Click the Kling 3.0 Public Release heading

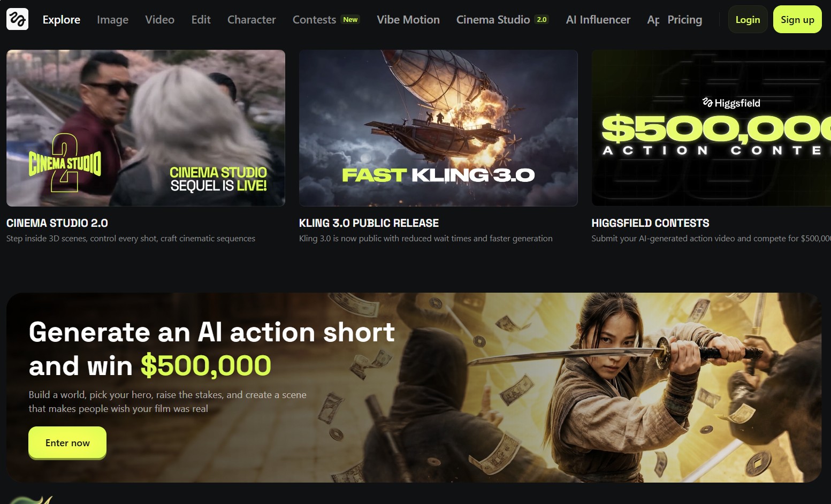click(369, 223)
